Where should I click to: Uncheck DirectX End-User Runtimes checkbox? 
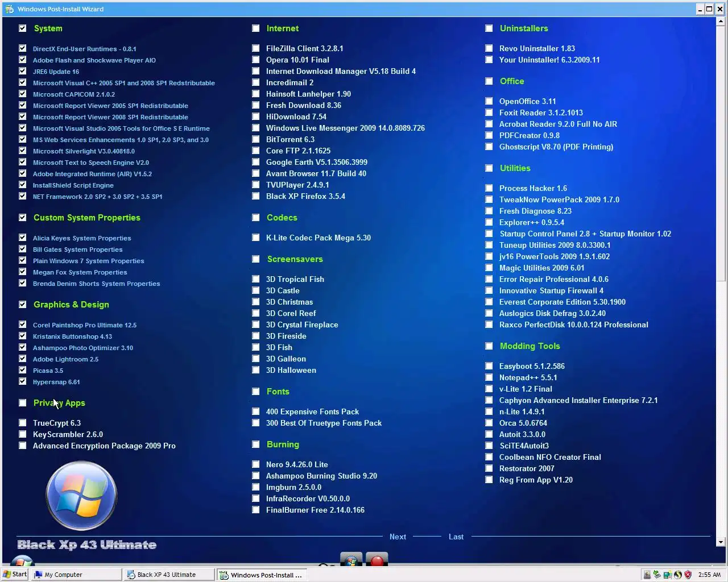22,48
